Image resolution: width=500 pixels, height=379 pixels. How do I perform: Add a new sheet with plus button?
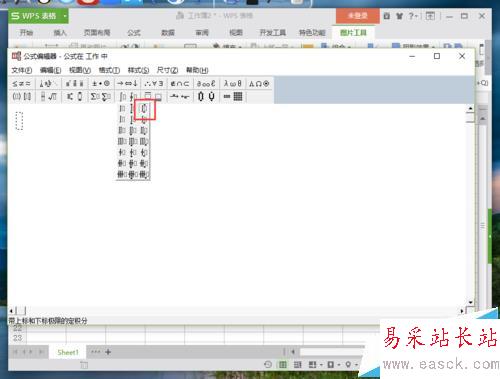point(108,352)
